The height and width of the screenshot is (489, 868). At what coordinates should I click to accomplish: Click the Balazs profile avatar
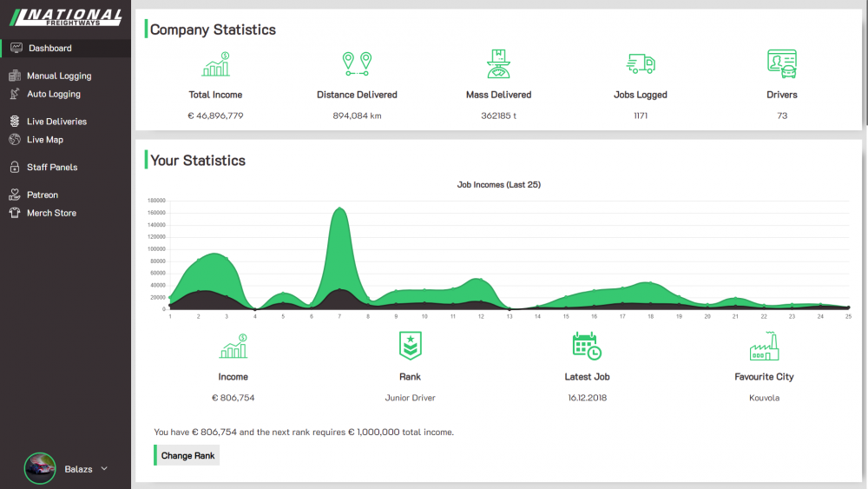(40, 469)
